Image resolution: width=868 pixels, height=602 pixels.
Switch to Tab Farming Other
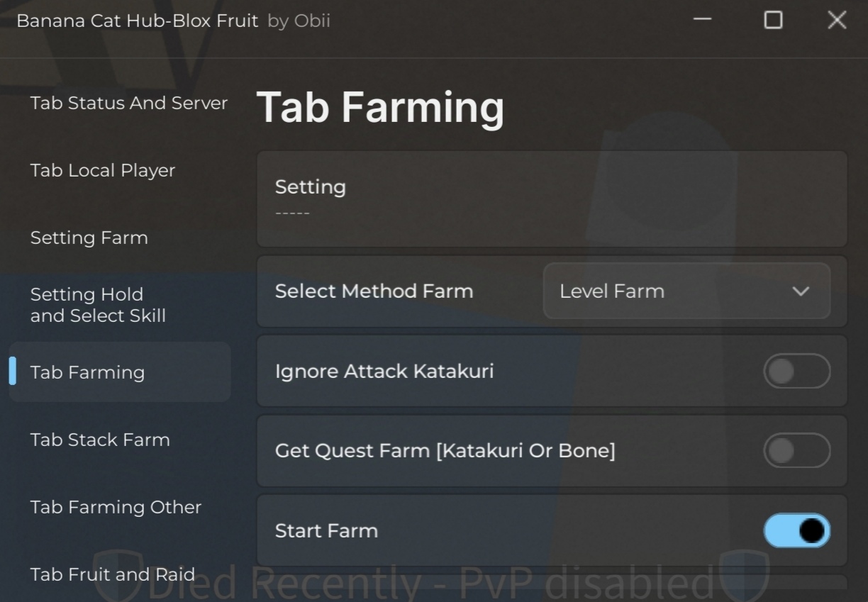[x=116, y=507]
